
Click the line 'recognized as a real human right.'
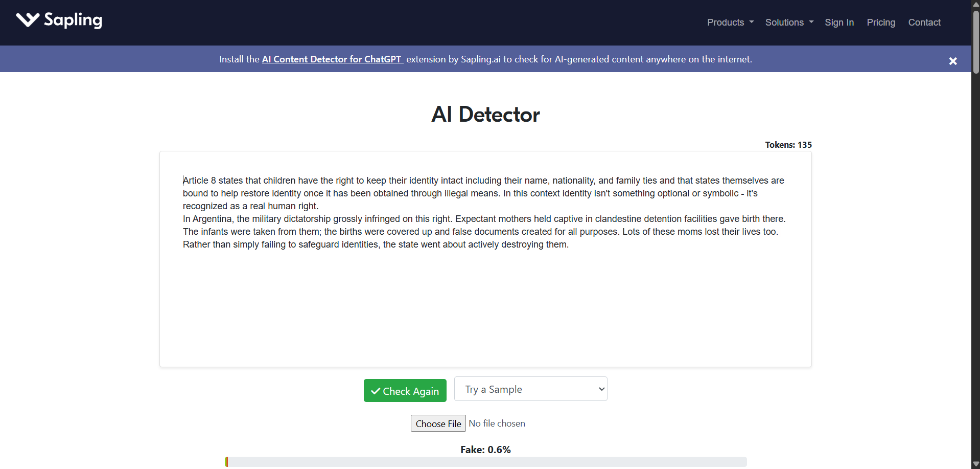(x=250, y=206)
